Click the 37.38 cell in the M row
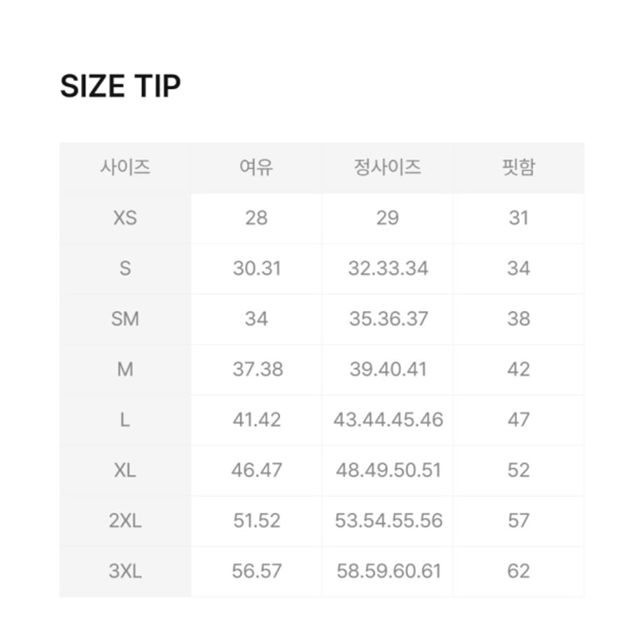 (x=258, y=370)
